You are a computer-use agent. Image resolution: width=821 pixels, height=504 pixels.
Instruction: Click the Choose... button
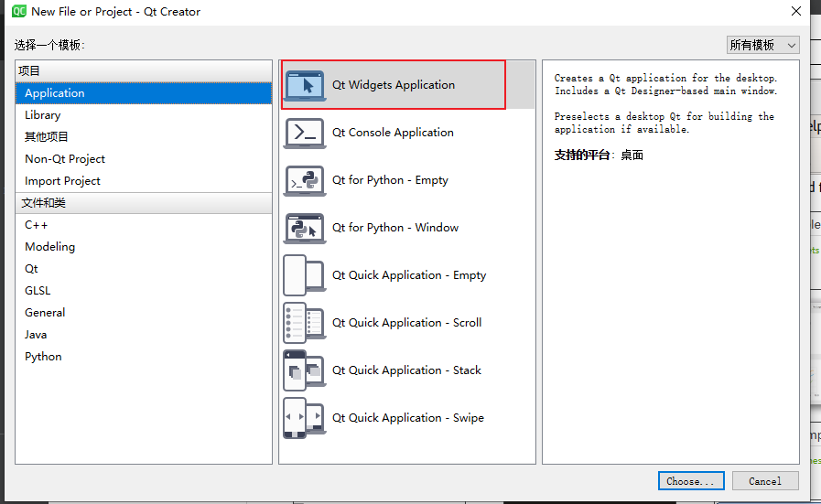tap(691, 481)
